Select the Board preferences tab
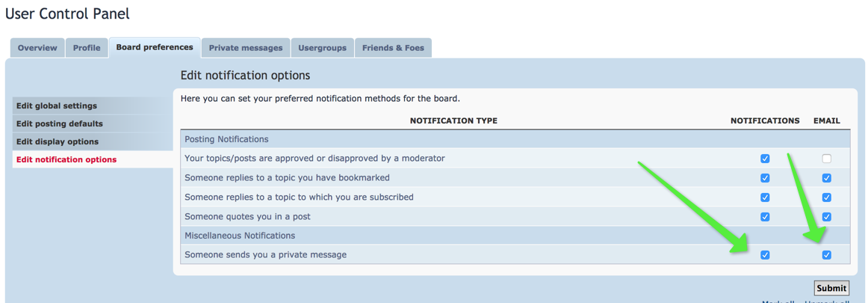The image size is (868, 303). coord(155,47)
